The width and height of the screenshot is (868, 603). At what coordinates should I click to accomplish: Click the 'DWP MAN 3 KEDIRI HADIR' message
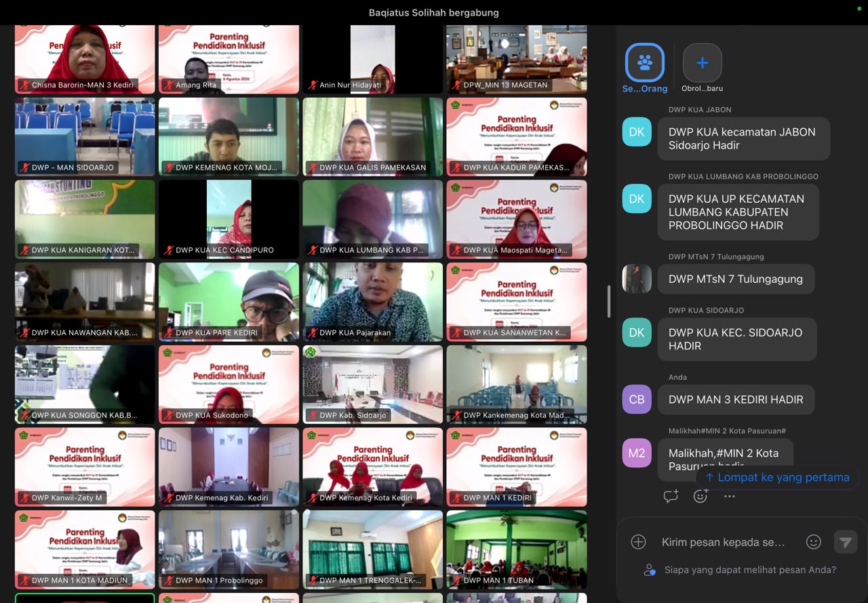click(x=736, y=400)
